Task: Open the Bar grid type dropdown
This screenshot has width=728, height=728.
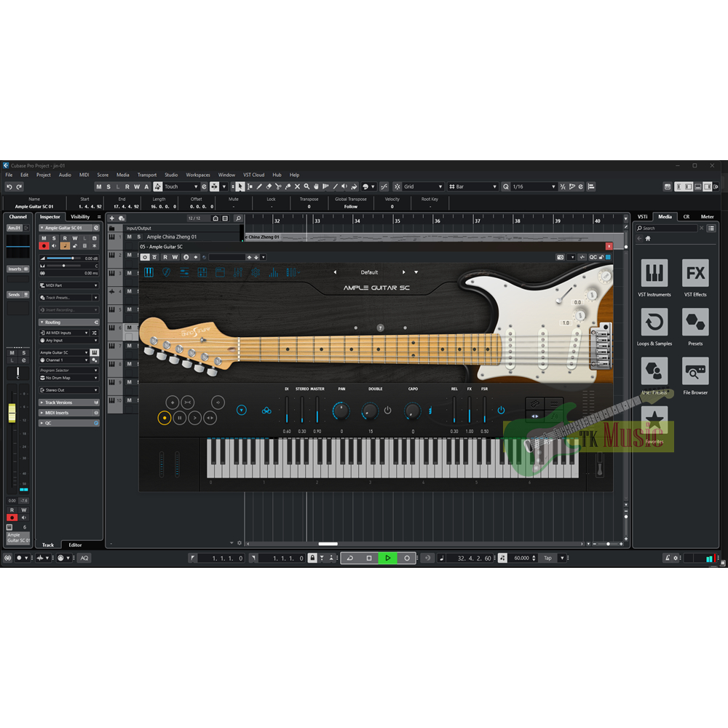Action: tap(472, 186)
